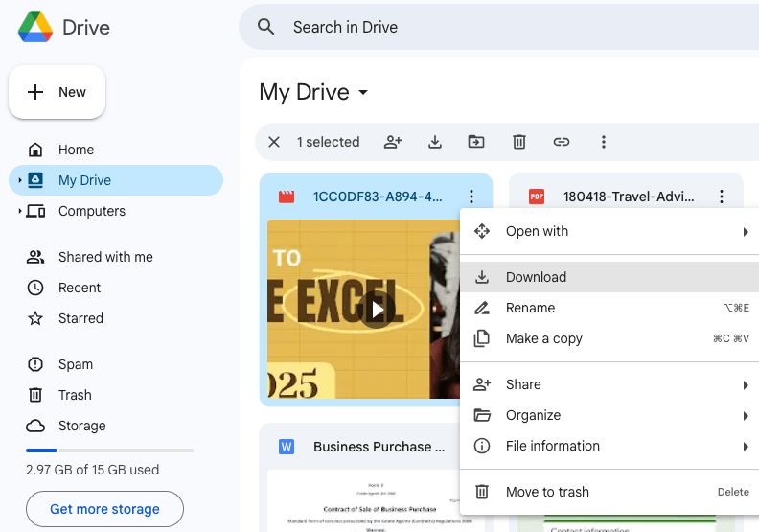Expand the File information submenu arrow
The height and width of the screenshot is (532, 759).
746,447
